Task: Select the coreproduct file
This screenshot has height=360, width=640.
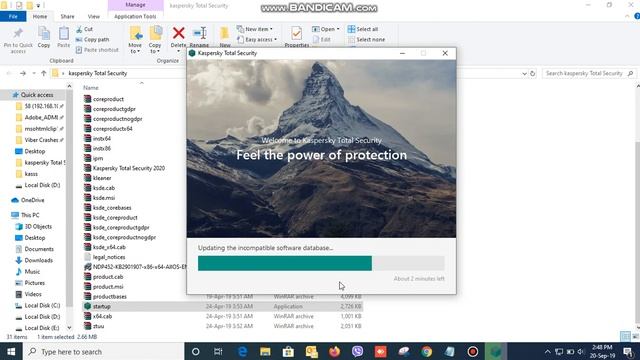Action: 108,99
